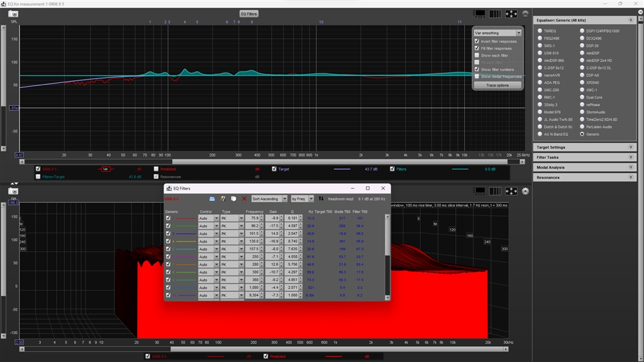Capture upper graph with camera icon

point(13,14)
